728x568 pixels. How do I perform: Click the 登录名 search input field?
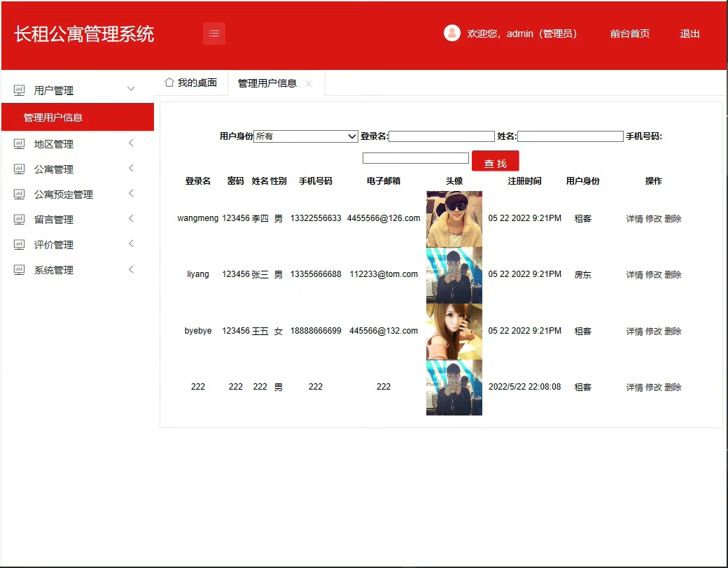tap(441, 136)
